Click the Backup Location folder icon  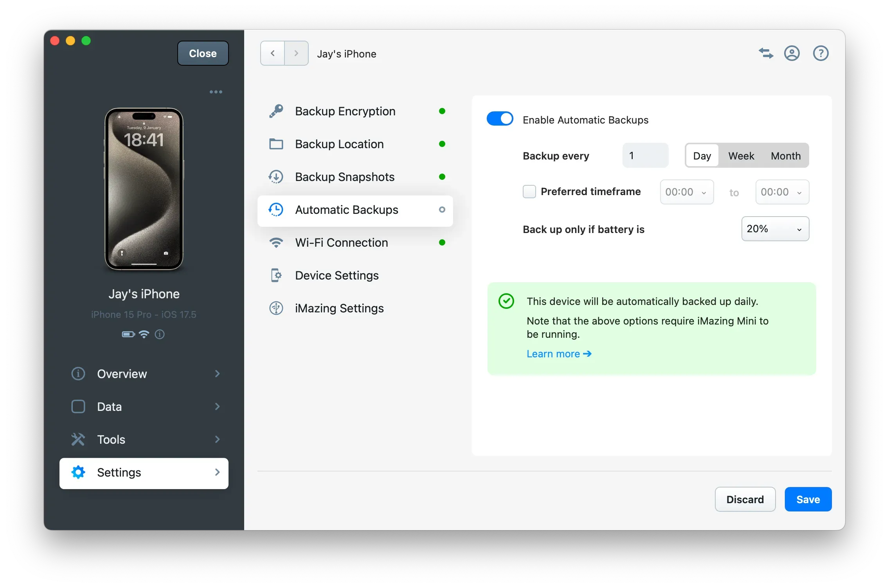pos(276,144)
